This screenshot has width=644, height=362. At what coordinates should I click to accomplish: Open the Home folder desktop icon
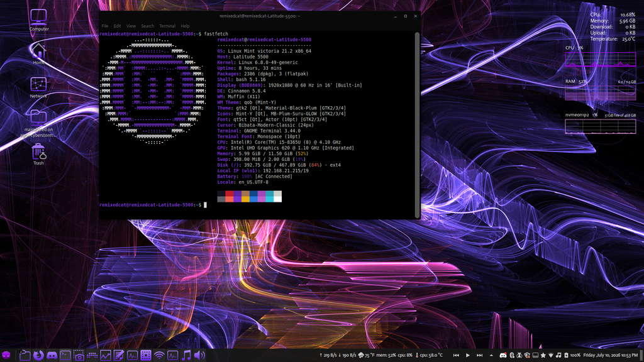[x=38, y=54]
